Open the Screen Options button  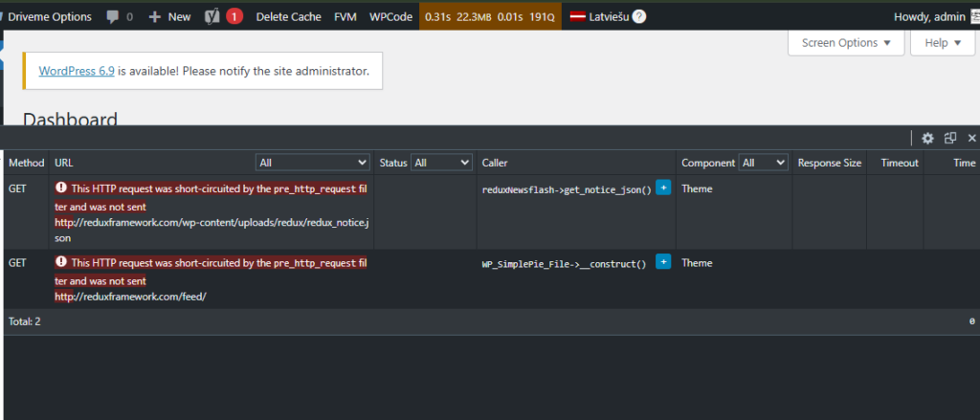(x=846, y=43)
